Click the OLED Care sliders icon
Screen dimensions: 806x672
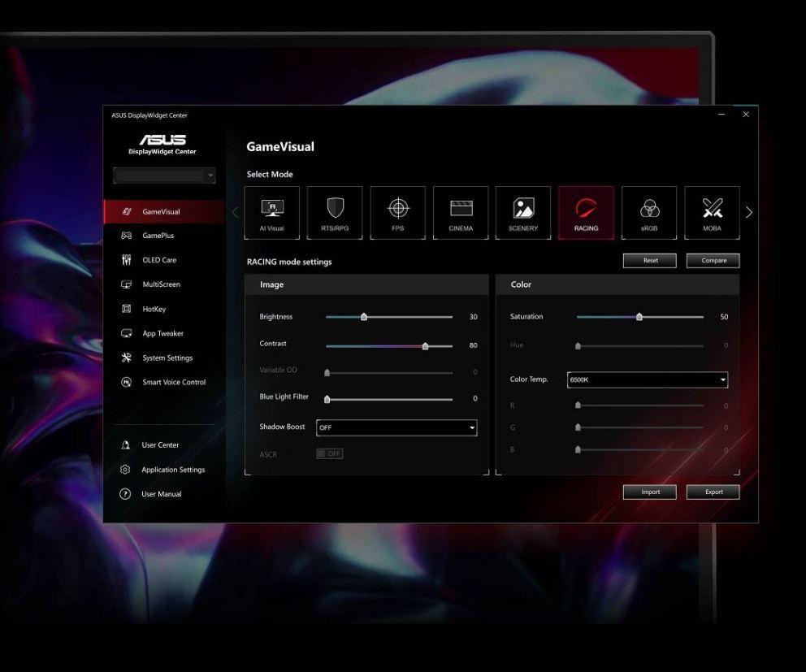pos(127,260)
